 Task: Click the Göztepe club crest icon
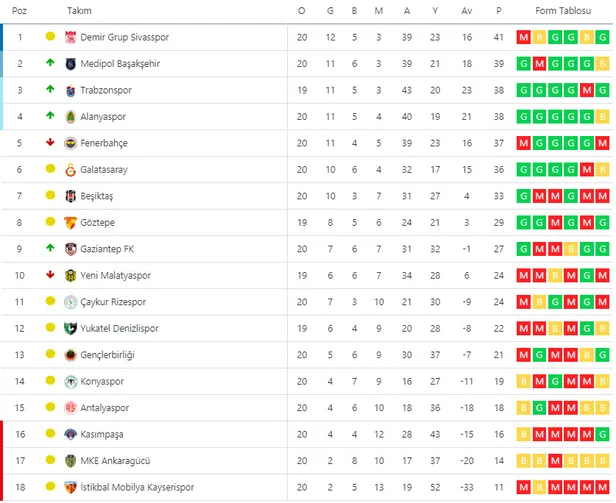(x=70, y=223)
